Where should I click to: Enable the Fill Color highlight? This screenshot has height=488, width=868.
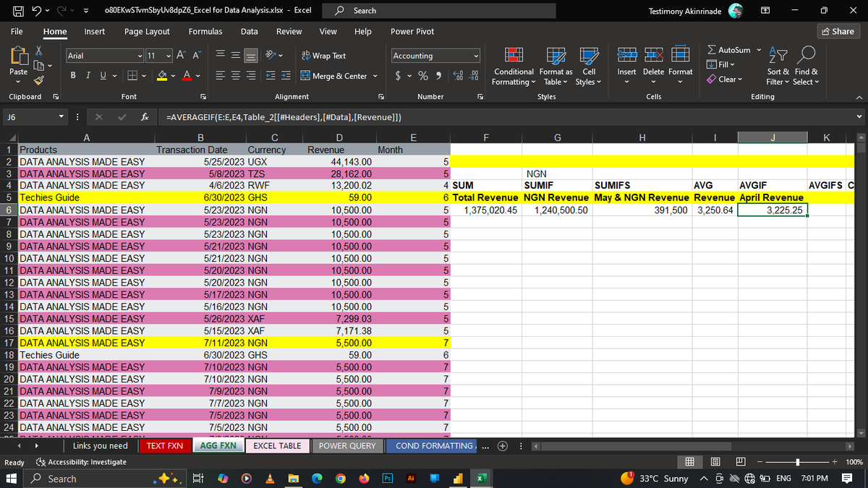coord(161,75)
